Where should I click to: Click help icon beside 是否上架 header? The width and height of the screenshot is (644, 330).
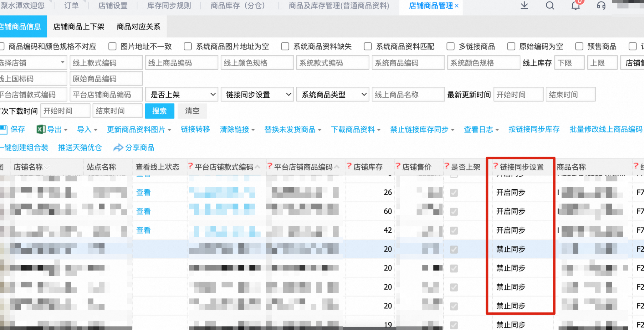coord(447,166)
